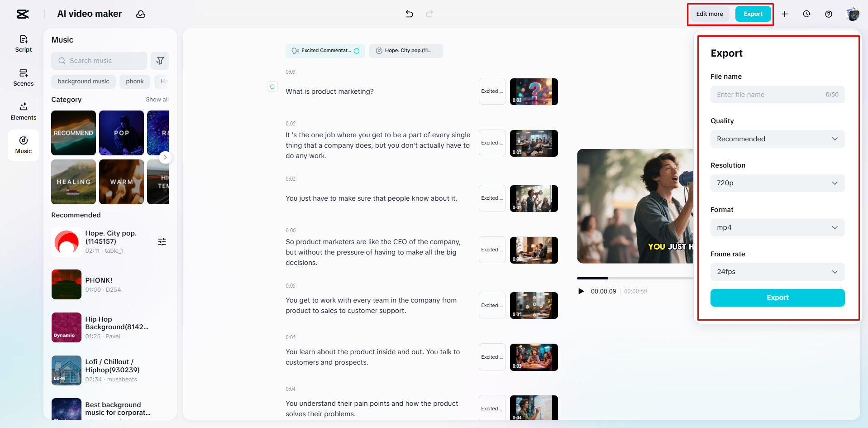This screenshot has width=868, height=428.
Task: Open the help question mark icon
Action: [x=829, y=14]
